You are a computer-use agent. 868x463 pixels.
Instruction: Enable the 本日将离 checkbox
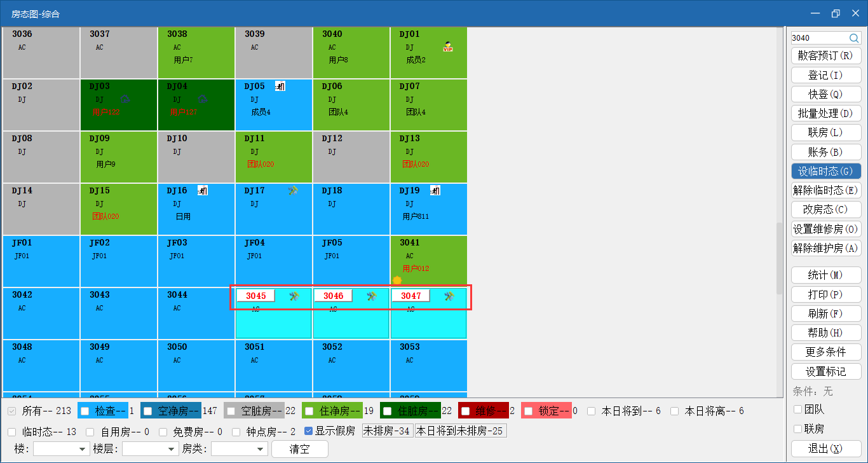tap(675, 411)
